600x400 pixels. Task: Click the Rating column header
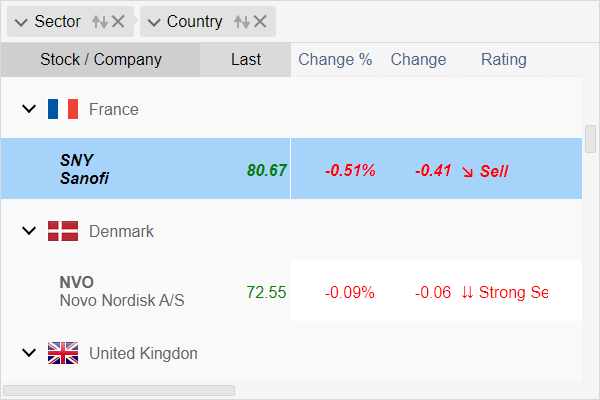coord(503,59)
